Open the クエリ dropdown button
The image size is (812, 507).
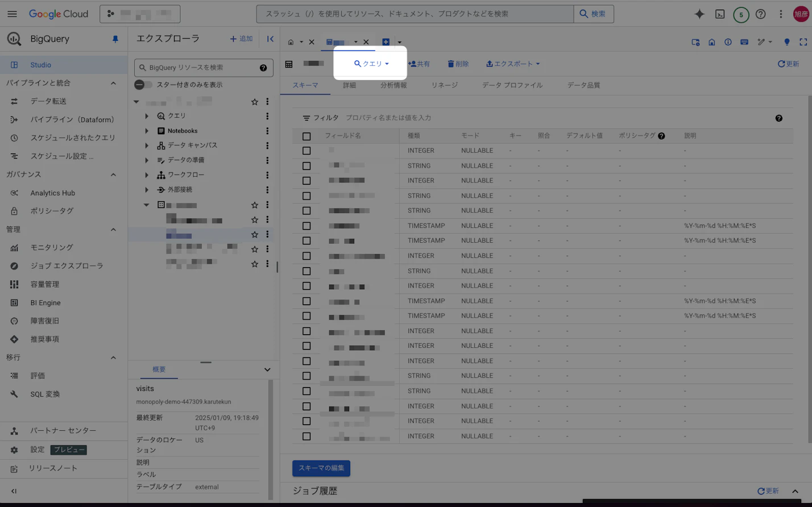click(371, 64)
